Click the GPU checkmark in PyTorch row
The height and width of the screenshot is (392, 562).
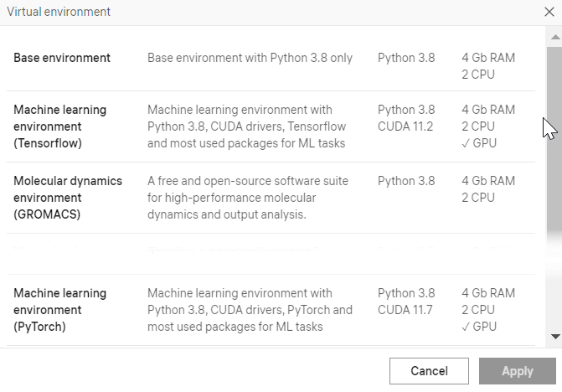(x=479, y=327)
